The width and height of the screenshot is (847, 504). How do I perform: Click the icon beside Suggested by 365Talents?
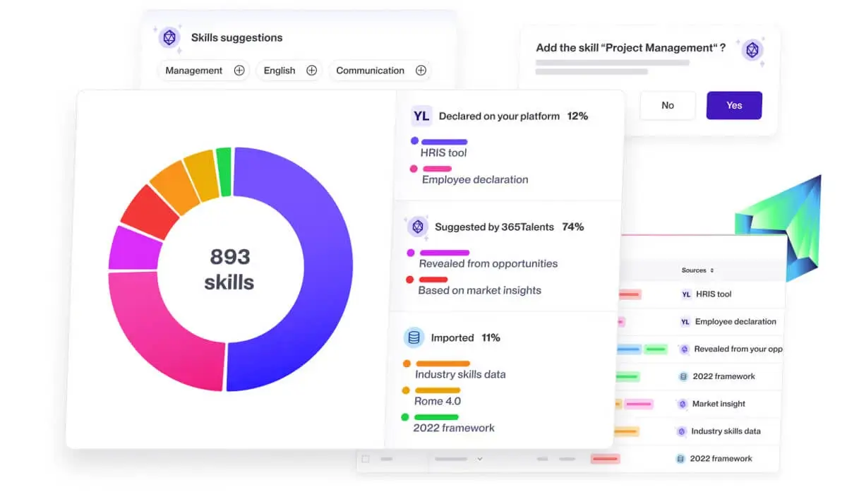416,227
